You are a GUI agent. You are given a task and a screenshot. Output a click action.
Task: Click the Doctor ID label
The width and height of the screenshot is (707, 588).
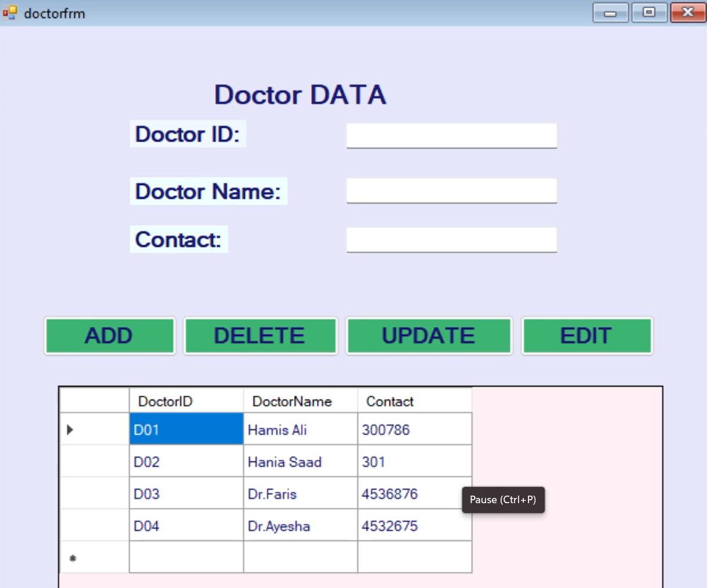(x=188, y=134)
